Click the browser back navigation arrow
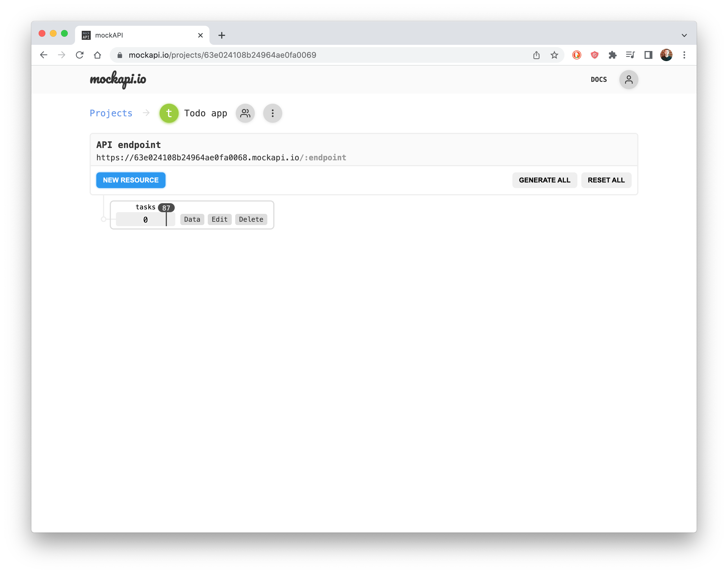The image size is (728, 574). (x=45, y=54)
